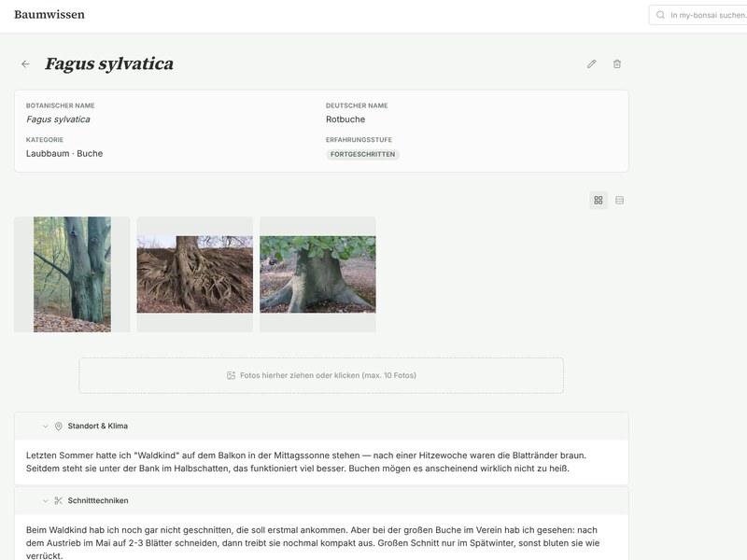747x560 pixels.
Task: Click the German name Rotbuche
Action: coord(345,119)
